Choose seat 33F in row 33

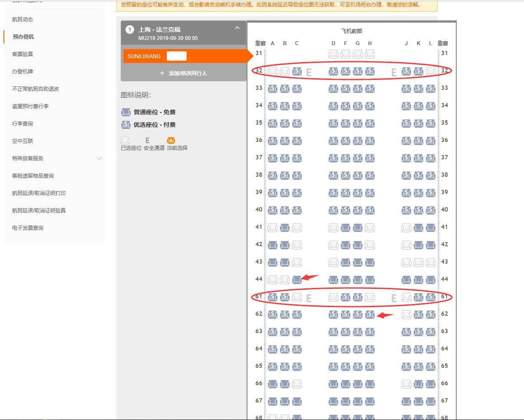coord(346,89)
